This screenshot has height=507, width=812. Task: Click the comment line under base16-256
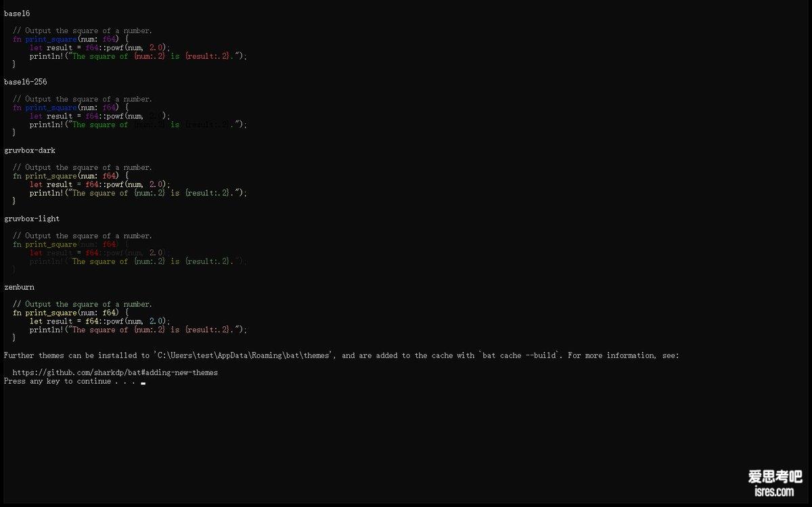[x=83, y=99]
